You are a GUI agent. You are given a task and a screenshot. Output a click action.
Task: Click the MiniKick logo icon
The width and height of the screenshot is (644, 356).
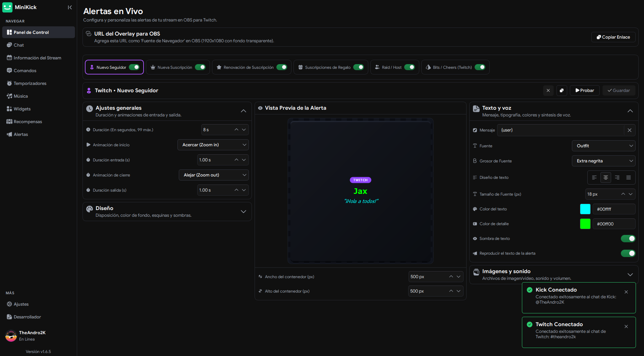coord(7,7)
